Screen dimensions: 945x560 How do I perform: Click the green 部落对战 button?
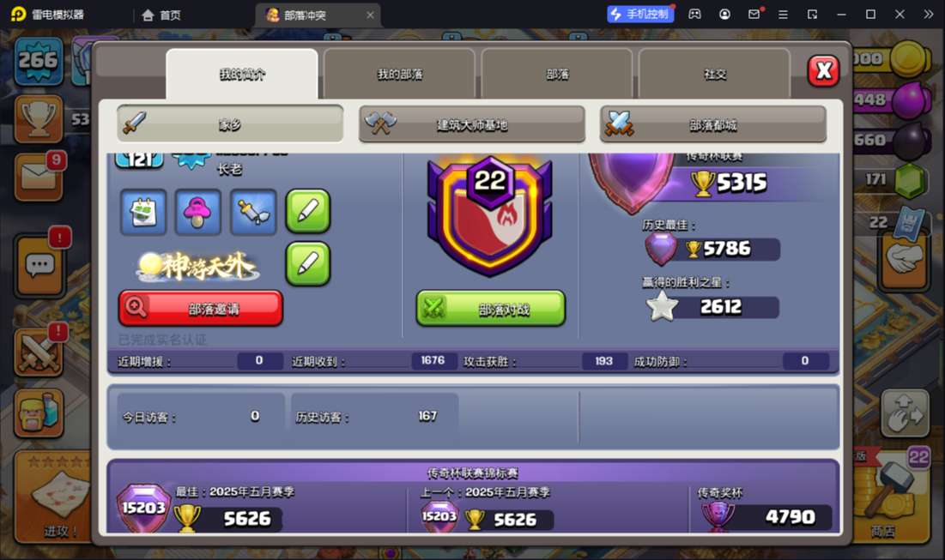click(x=491, y=309)
